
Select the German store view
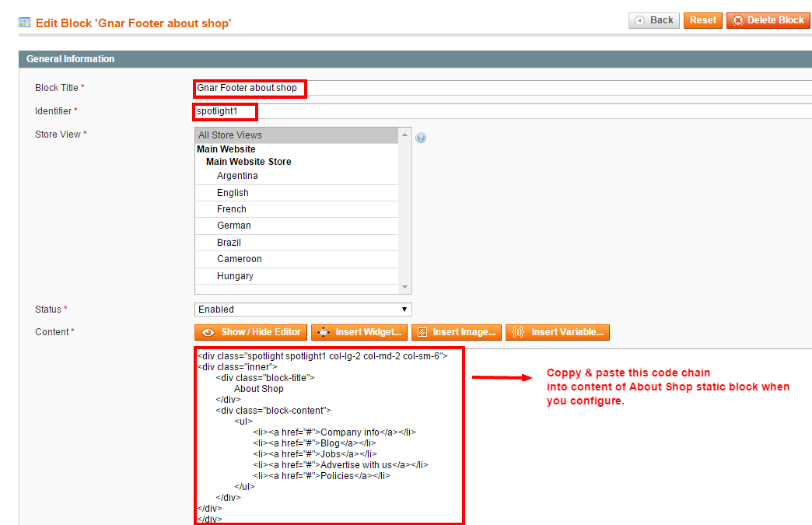coord(296,226)
